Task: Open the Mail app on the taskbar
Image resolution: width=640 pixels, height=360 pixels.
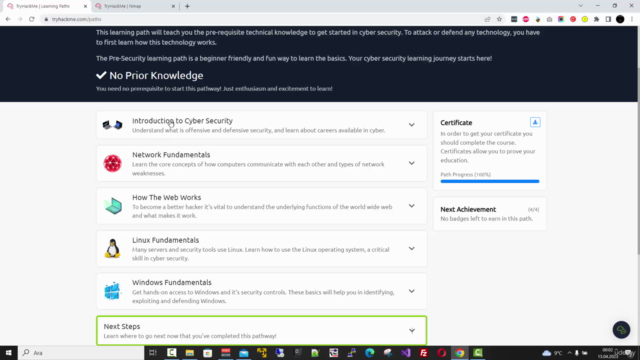Action: coord(244,353)
